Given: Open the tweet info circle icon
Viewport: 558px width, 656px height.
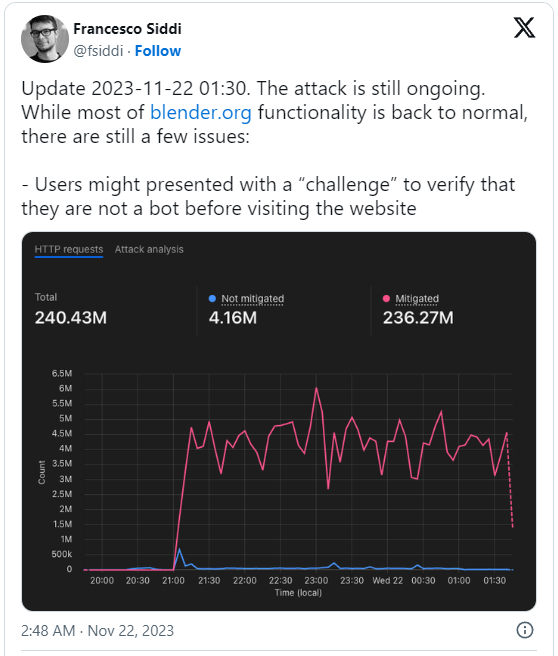Looking at the screenshot, I should click(525, 630).
